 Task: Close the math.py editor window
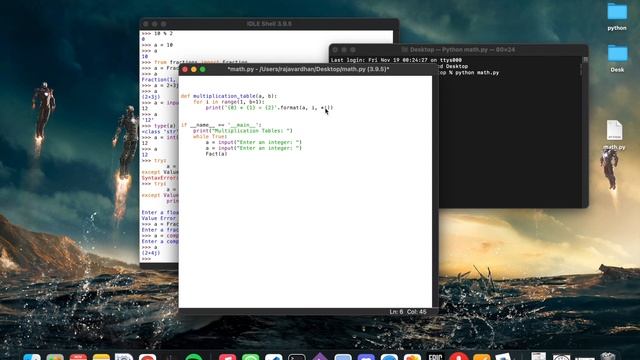click(185, 69)
